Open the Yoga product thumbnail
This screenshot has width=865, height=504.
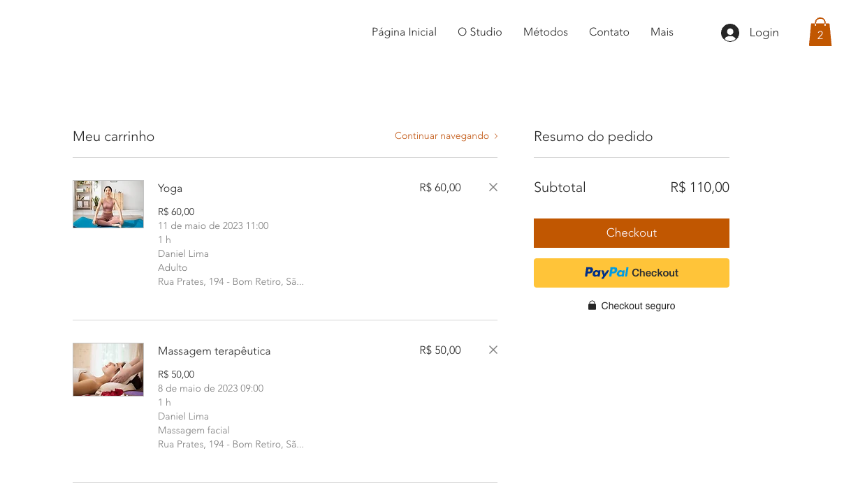(x=108, y=204)
